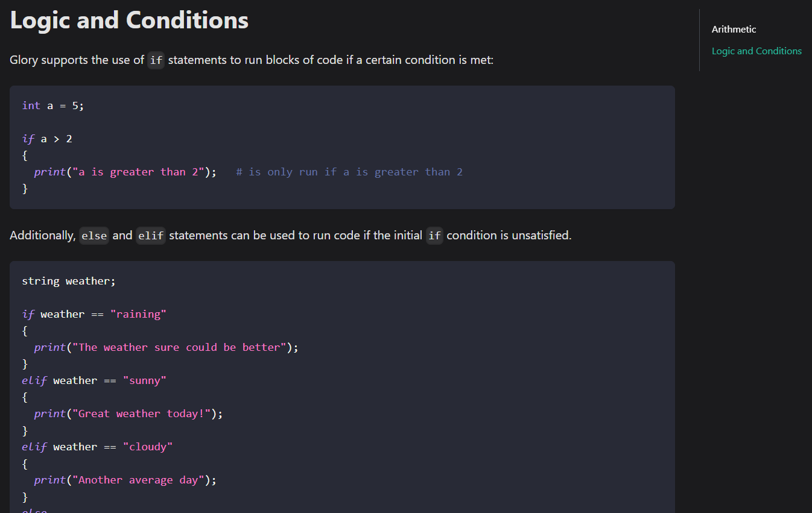Image resolution: width=812 pixels, height=513 pixels.
Task: Click the comment about a greater than 2
Action: pos(350,172)
